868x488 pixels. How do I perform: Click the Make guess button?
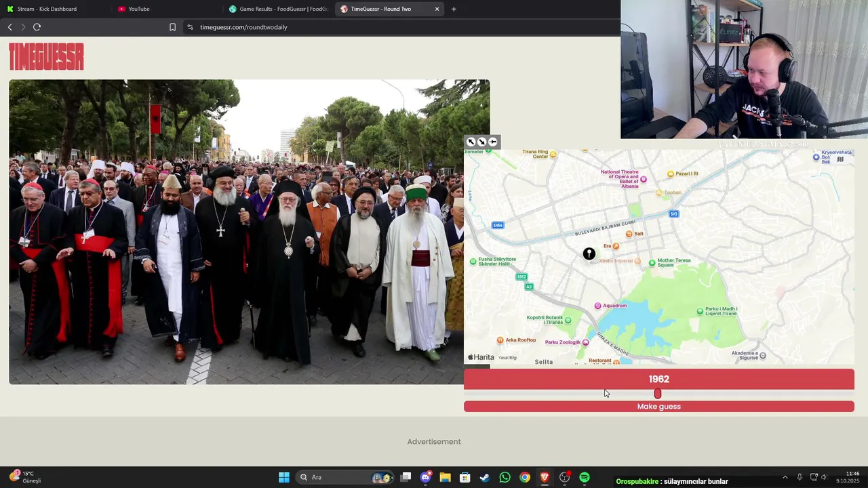click(x=658, y=407)
